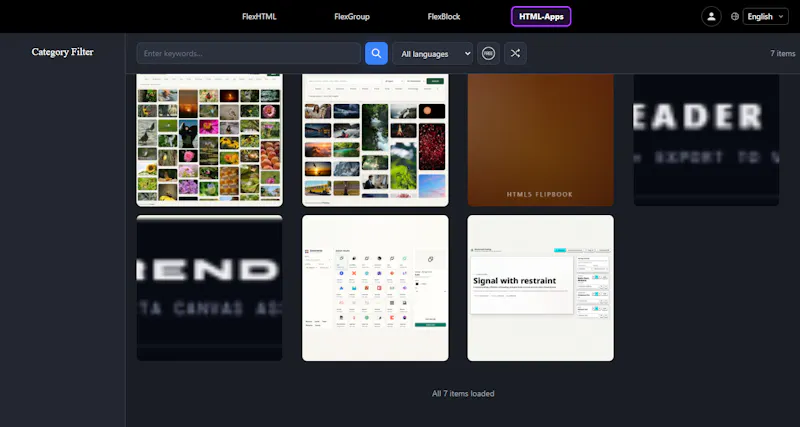Open the landscape photo gallery thumbnail
This screenshot has width=800, height=427.
pos(375,140)
